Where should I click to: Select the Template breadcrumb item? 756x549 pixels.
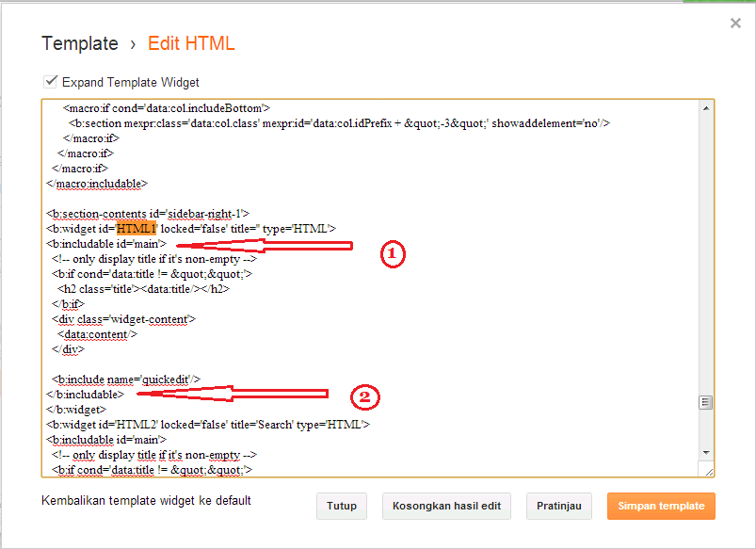click(x=80, y=43)
